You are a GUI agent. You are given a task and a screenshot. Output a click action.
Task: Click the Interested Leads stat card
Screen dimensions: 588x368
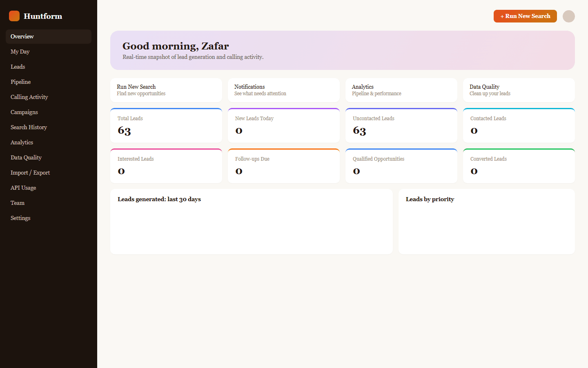pyautogui.click(x=166, y=166)
